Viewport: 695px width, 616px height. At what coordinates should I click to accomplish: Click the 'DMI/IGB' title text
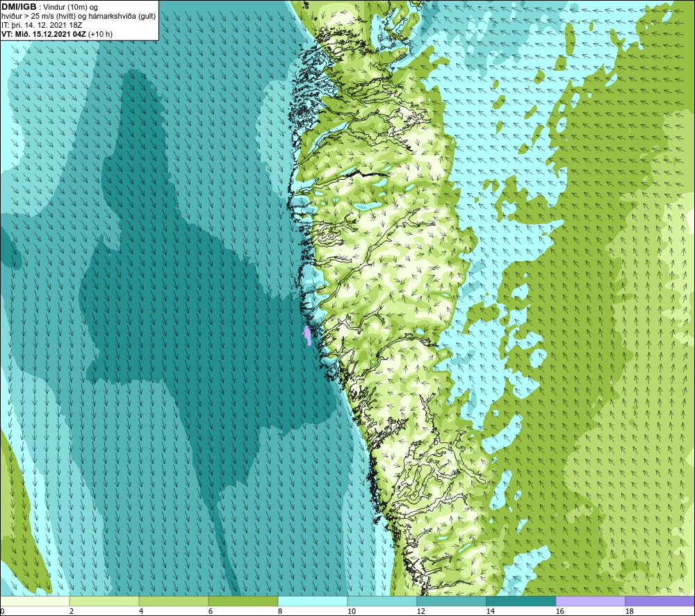pyautogui.click(x=19, y=7)
